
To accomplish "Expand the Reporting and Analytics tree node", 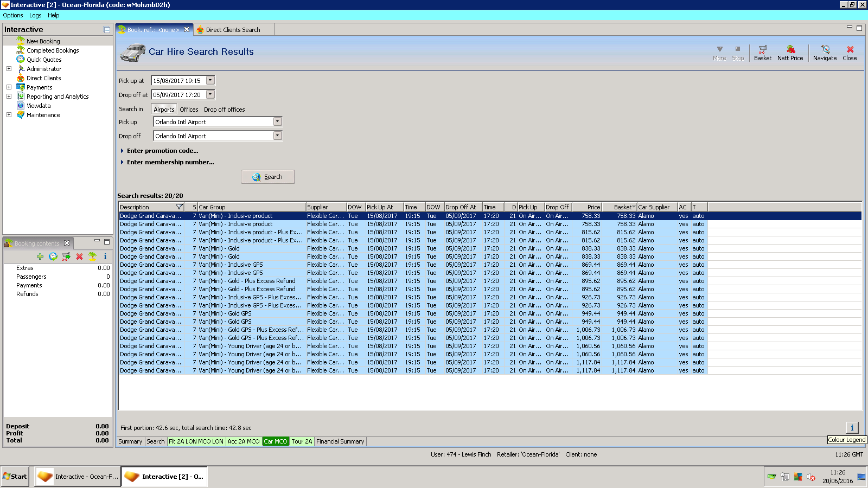I will (x=9, y=97).
